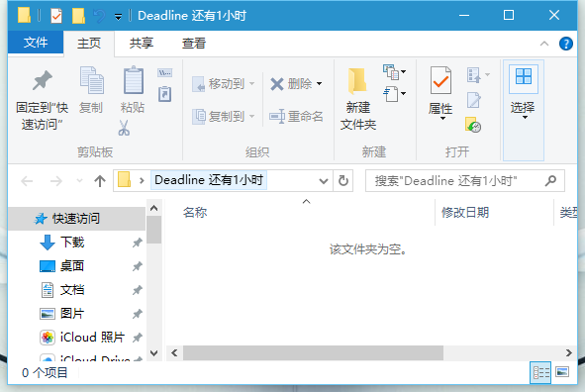Switch to the 共享 tab
The width and height of the screenshot is (585, 392).
point(141,43)
